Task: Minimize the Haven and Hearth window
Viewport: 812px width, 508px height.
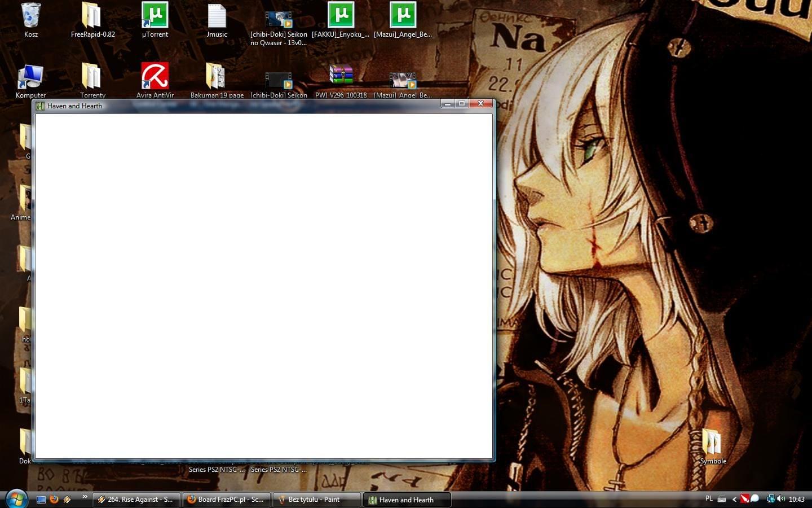Action: coord(448,103)
